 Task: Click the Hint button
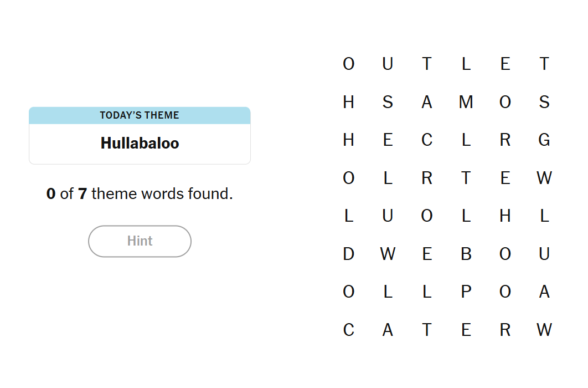[140, 241]
